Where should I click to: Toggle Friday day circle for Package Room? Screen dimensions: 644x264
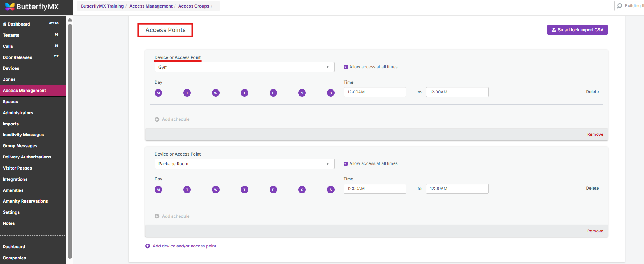point(273,190)
